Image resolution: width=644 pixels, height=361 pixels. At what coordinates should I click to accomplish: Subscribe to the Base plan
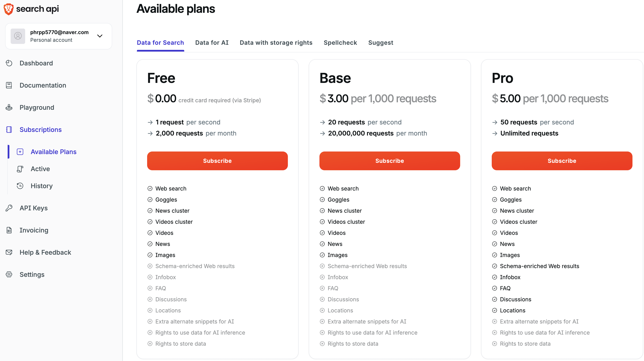click(390, 161)
